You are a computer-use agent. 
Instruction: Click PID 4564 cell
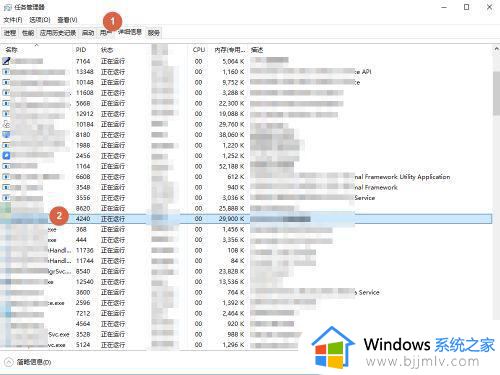click(83, 324)
